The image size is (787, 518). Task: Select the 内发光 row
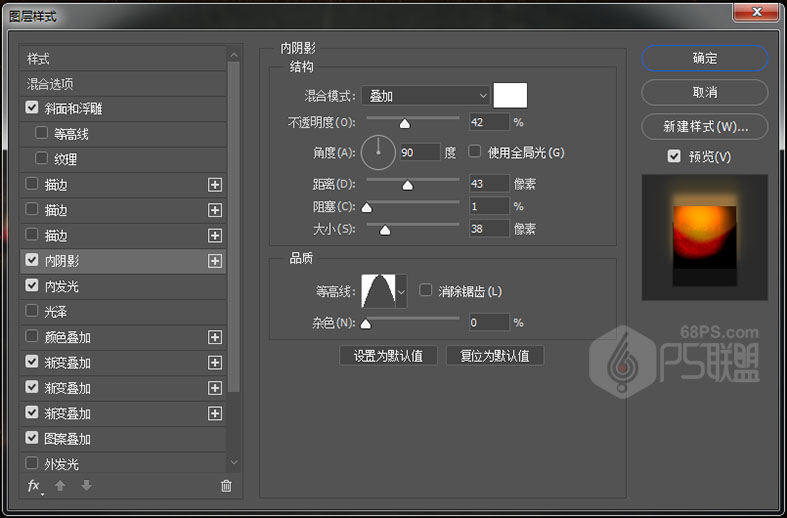tap(123, 287)
